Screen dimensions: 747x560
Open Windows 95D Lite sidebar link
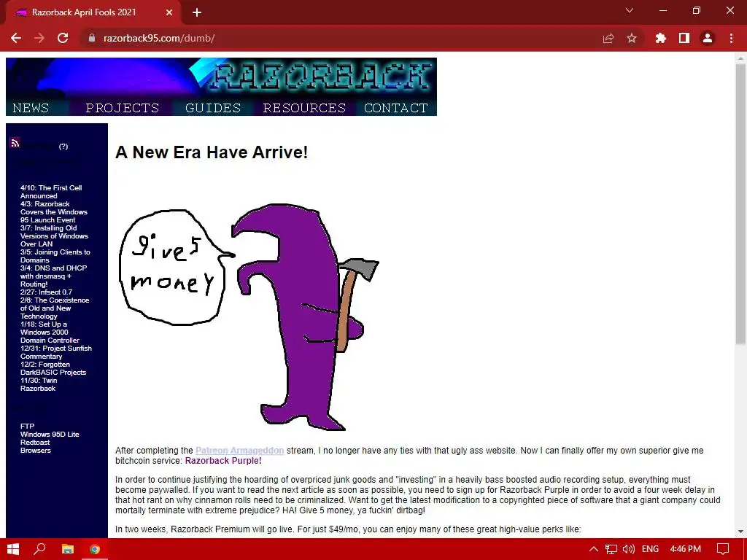[50, 435]
